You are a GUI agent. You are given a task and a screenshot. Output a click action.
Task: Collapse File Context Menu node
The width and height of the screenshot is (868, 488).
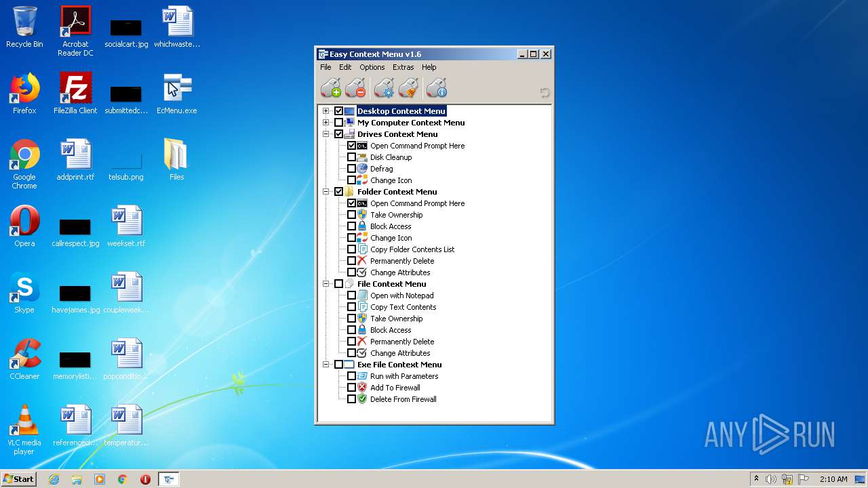point(326,284)
